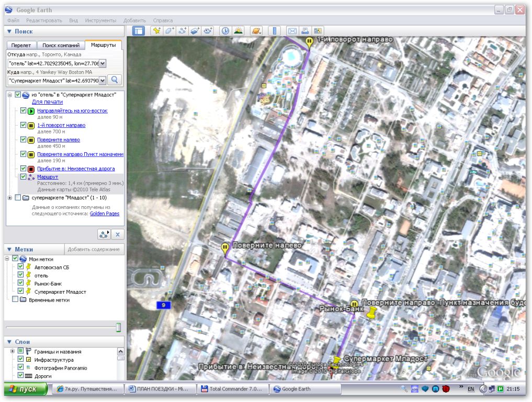Expand the 'супермаркете Младост (1 - 10)' folder
The width and height of the screenshot is (532, 402).
(10, 198)
